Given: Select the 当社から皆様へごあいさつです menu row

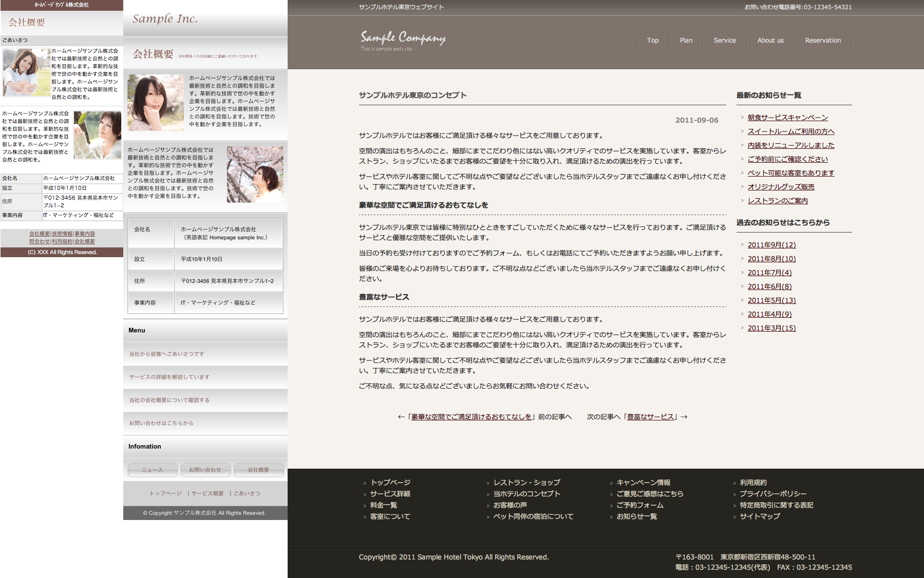Looking at the screenshot, I should (166, 354).
